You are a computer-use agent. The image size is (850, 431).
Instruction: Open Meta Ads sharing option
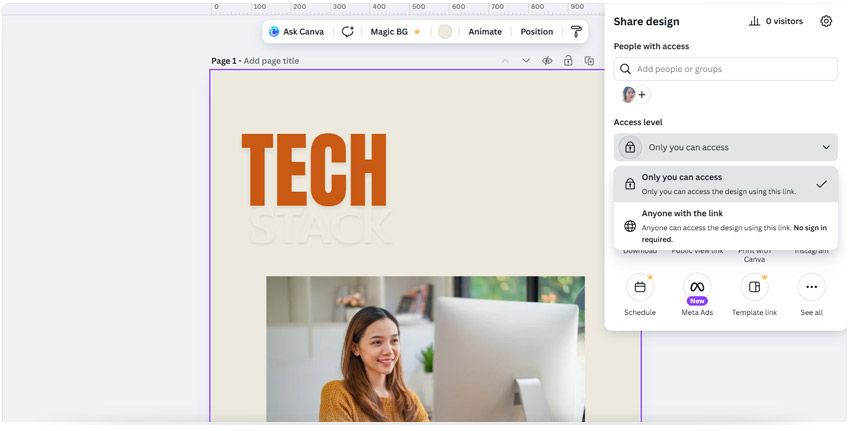tap(697, 294)
